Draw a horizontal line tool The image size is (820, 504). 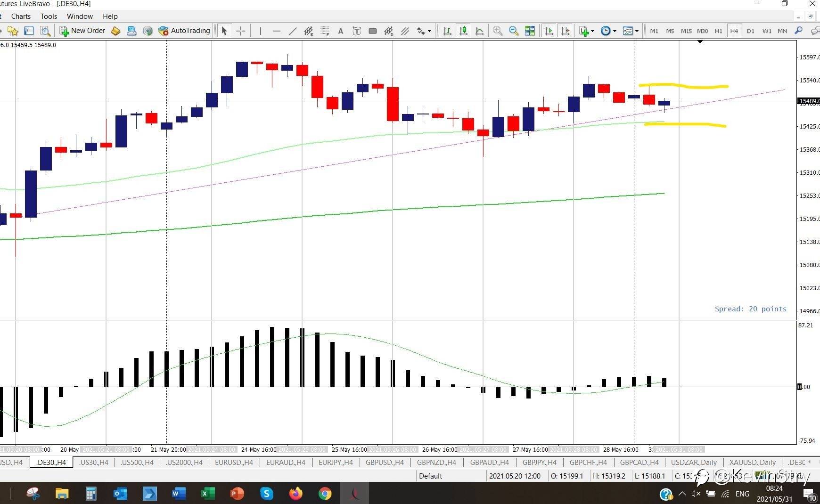click(277, 31)
